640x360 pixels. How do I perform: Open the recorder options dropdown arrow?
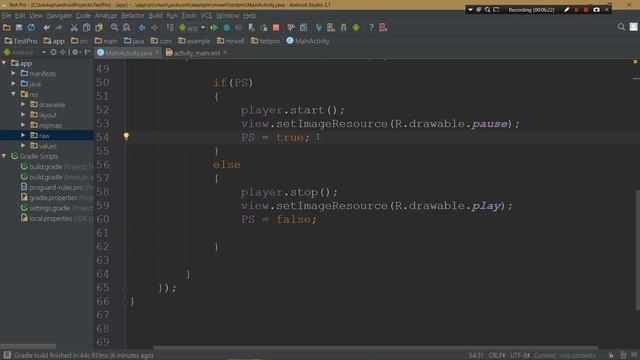(470, 9)
